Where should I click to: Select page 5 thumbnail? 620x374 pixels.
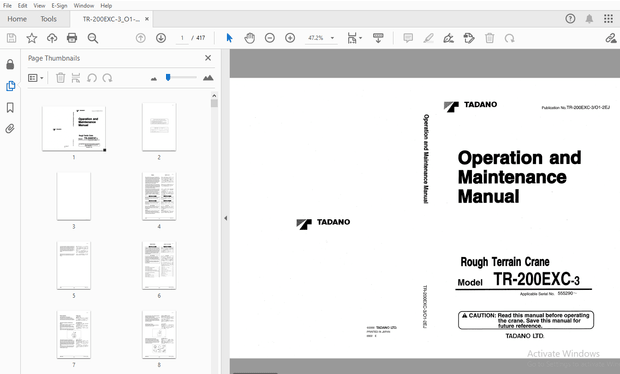[x=74, y=265]
